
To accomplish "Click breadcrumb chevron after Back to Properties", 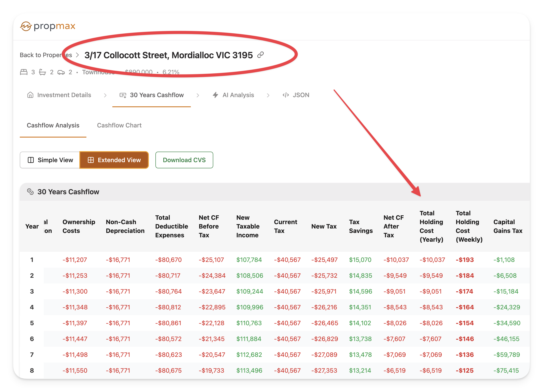I will [x=77, y=55].
